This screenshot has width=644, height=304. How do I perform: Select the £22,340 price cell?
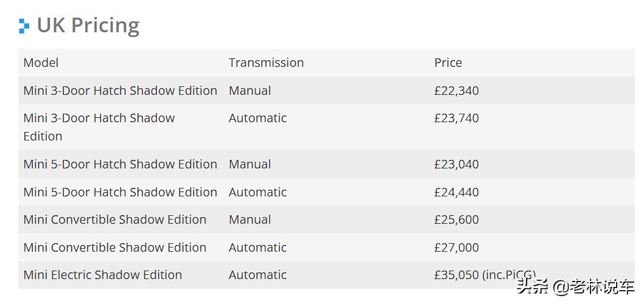click(456, 91)
